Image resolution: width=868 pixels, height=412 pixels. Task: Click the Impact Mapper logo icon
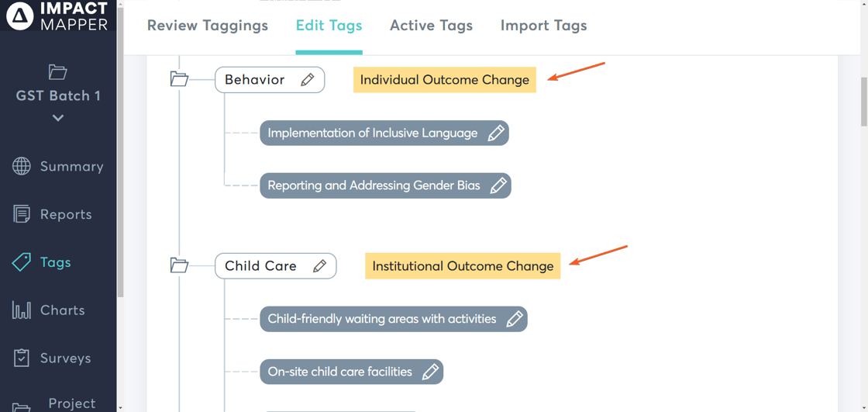click(20, 16)
